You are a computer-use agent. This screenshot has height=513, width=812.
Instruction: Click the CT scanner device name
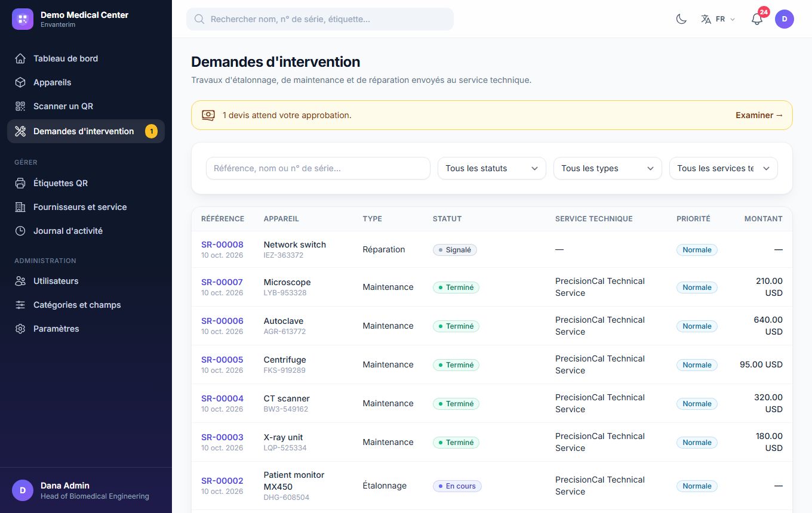[287, 398]
